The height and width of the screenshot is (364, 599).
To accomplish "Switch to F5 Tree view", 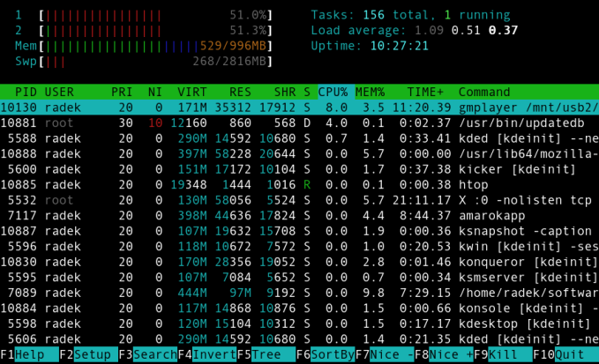I will [x=266, y=355].
